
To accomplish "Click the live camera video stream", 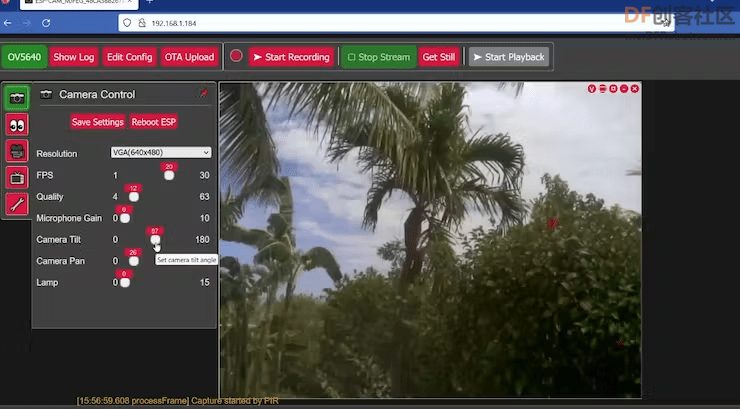I will pos(430,240).
